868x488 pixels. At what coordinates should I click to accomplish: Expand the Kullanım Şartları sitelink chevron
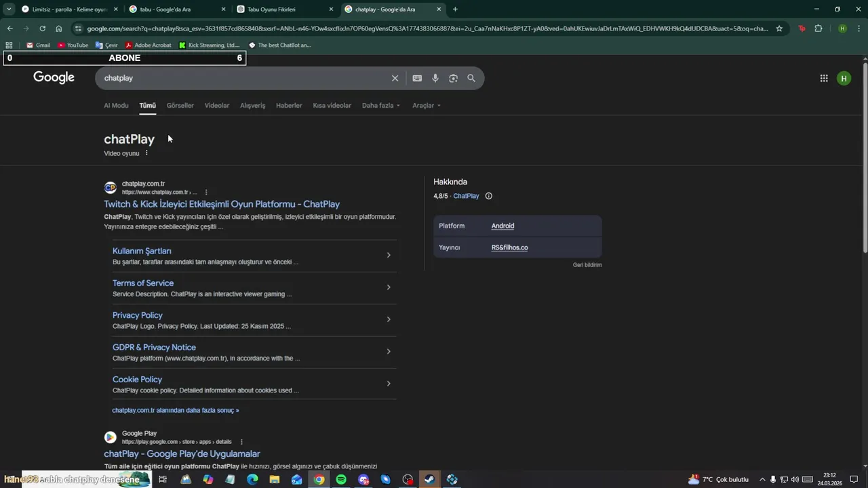(x=389, y=255)
